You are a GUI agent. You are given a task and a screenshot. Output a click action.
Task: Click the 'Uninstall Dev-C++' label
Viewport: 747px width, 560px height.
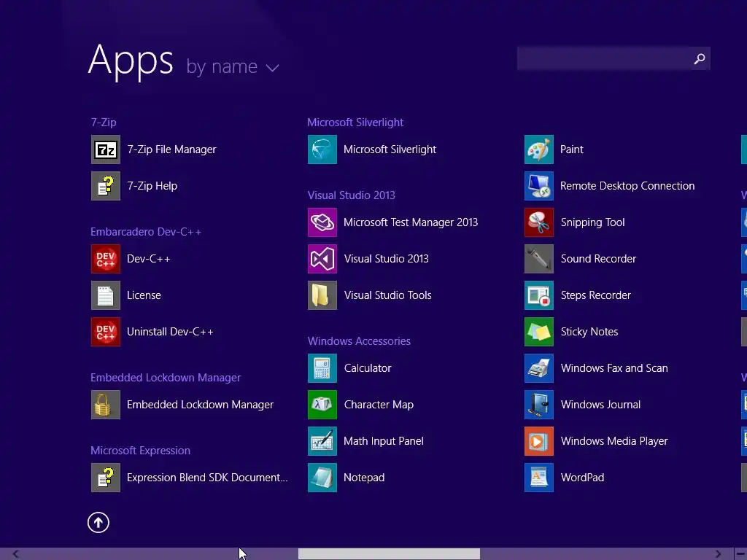coord(170,332)
